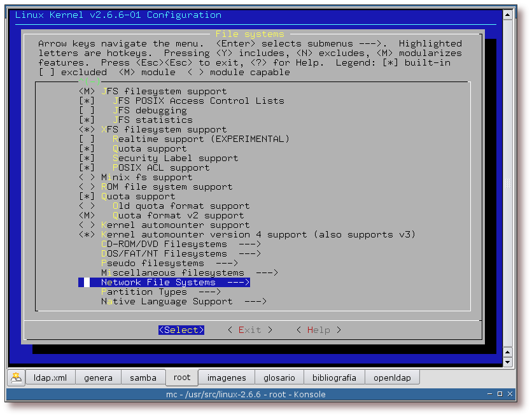Image resolution: width=532 pixels, height=417 pixels.
Task: Click the show desktop icon in the taskbar
Action: 15,377
